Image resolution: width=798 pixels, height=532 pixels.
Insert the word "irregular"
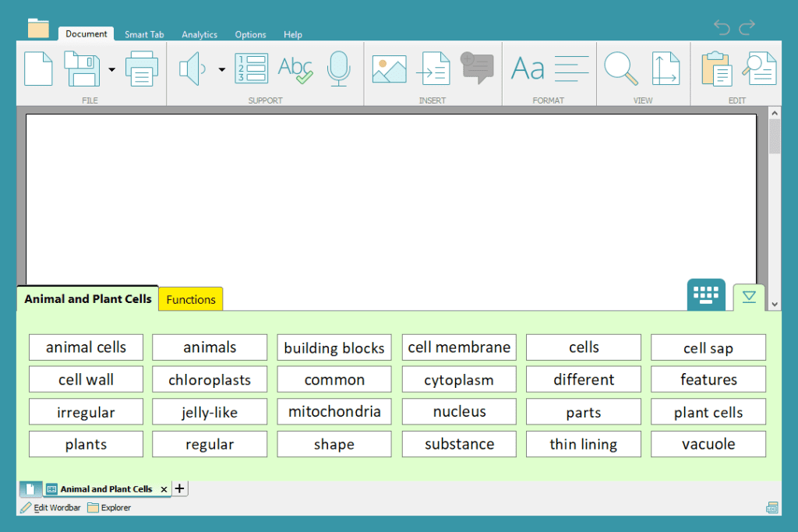pos(86,411)
